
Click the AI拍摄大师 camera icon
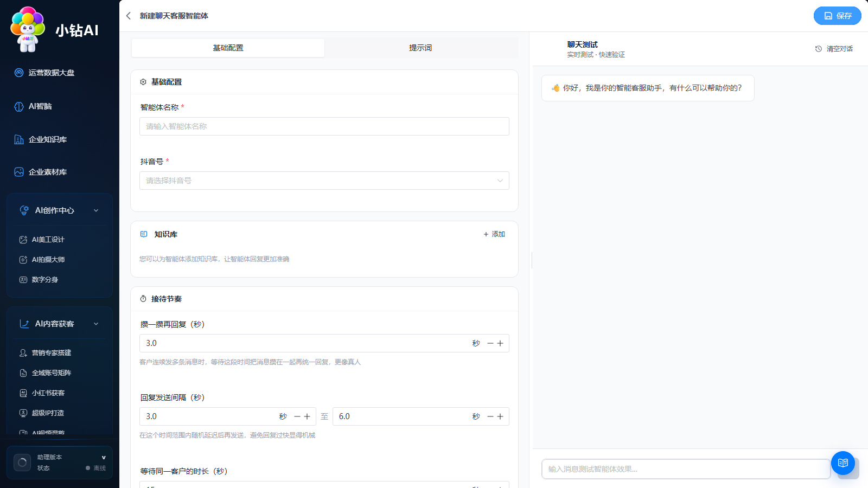pyautogui.click(x=23, y=260)
